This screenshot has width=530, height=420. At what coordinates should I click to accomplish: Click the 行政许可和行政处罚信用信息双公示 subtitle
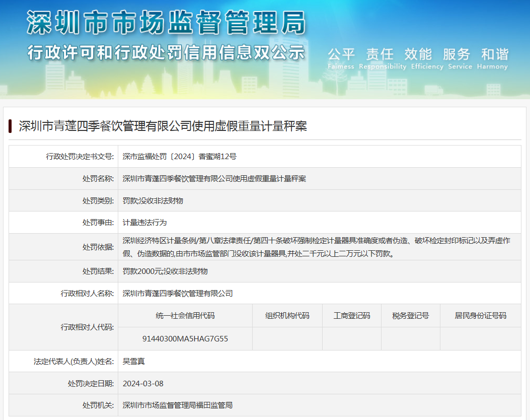pyautogui.click(x=166, y=52)
